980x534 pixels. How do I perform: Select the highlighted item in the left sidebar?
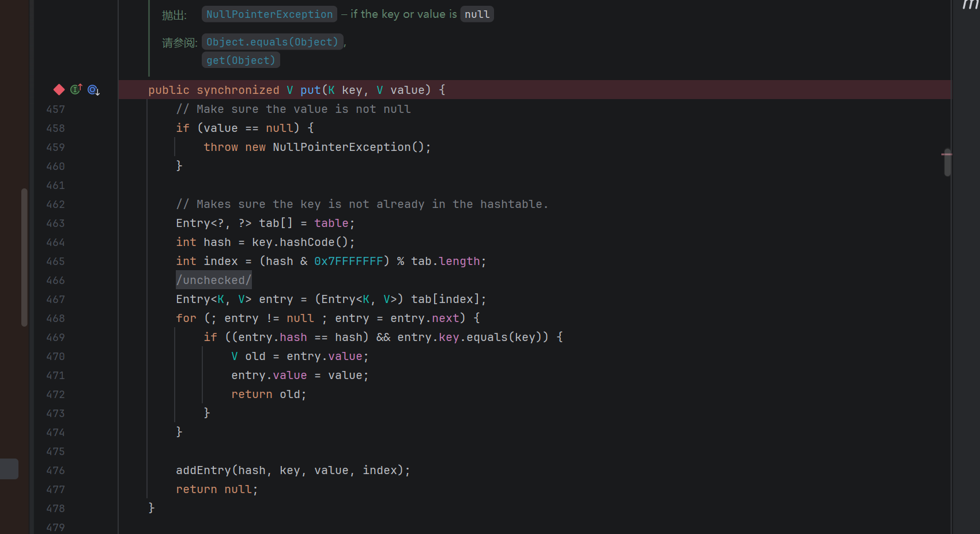click(9, 469)
